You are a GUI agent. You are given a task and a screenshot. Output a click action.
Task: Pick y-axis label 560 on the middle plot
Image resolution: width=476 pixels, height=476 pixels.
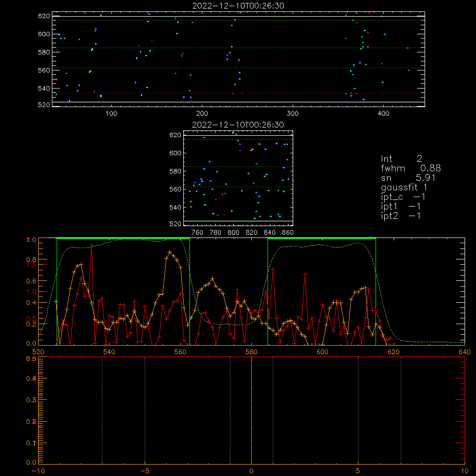point(176,189)
